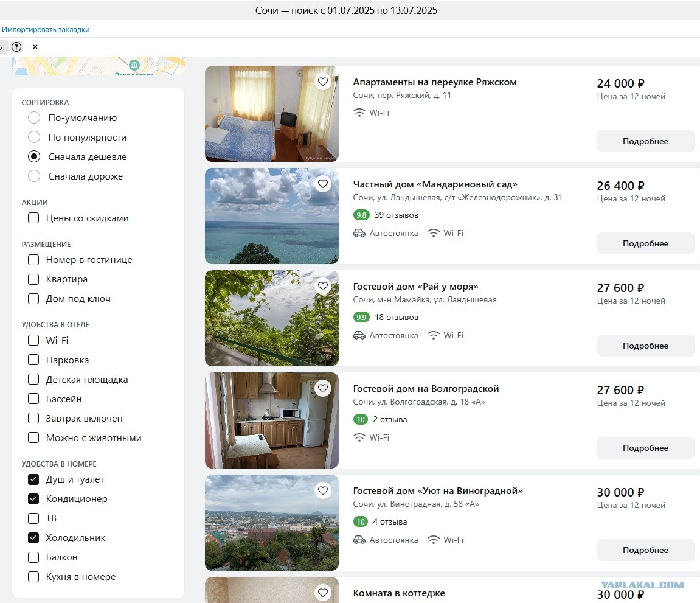Click the 9.8 rating badge
This screenshot has height=603, width=700.
[361, 215]
